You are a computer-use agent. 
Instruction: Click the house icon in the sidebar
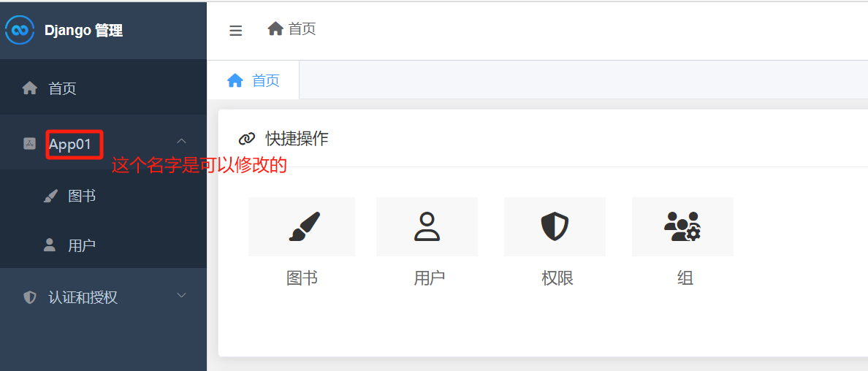[30, 88]
